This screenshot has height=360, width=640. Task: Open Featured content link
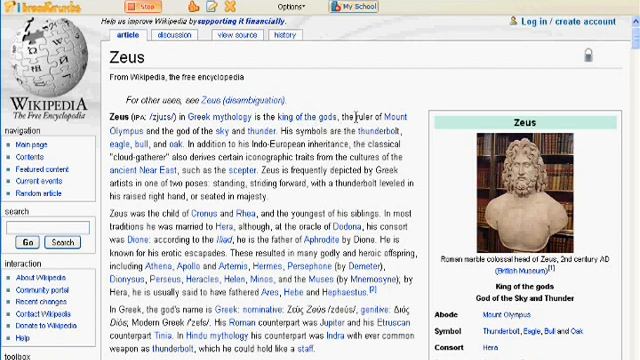tap(42, 169)
